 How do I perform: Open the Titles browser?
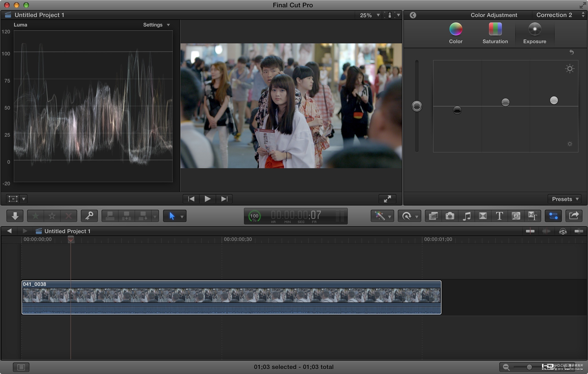coord(499,216)
